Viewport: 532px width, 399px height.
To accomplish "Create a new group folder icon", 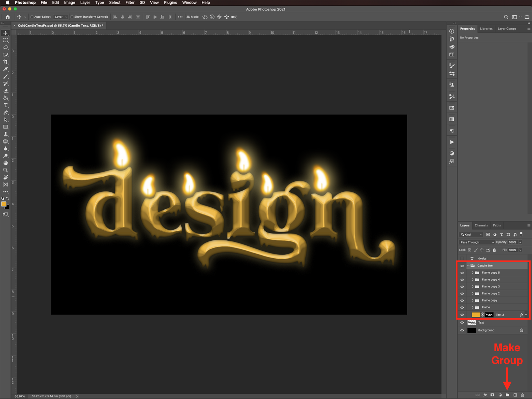I will (508, 395).
